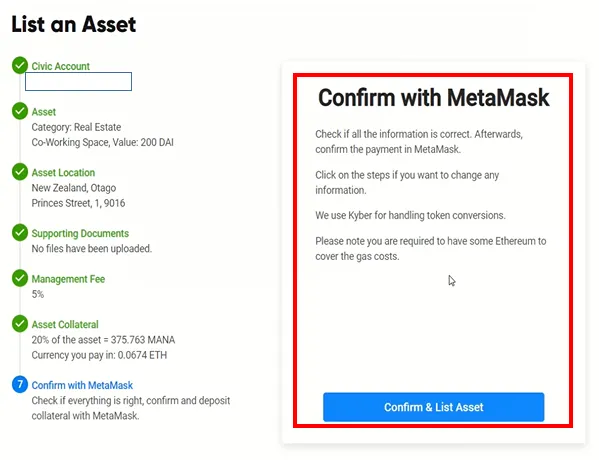The height and width of the screenshot is (460, 599).
Task: Click the Supporting Documents checkmark icon
Action: tap(20, 232)
